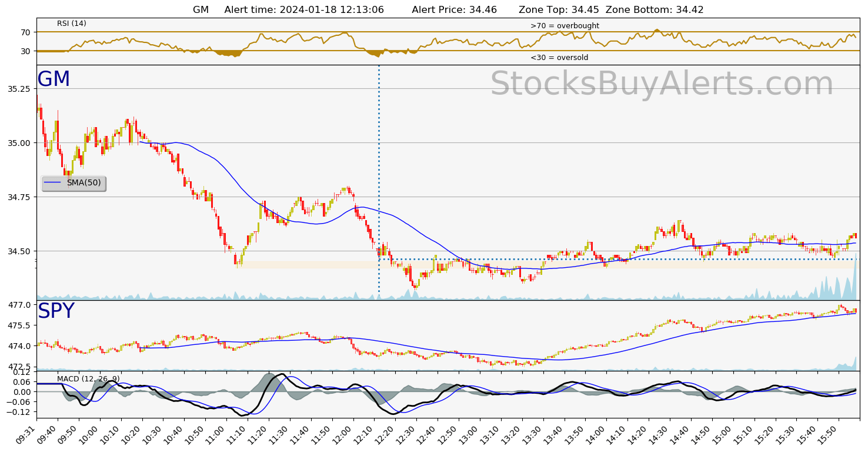Click the MACD axis label 0.00

(x=21, y=392)
